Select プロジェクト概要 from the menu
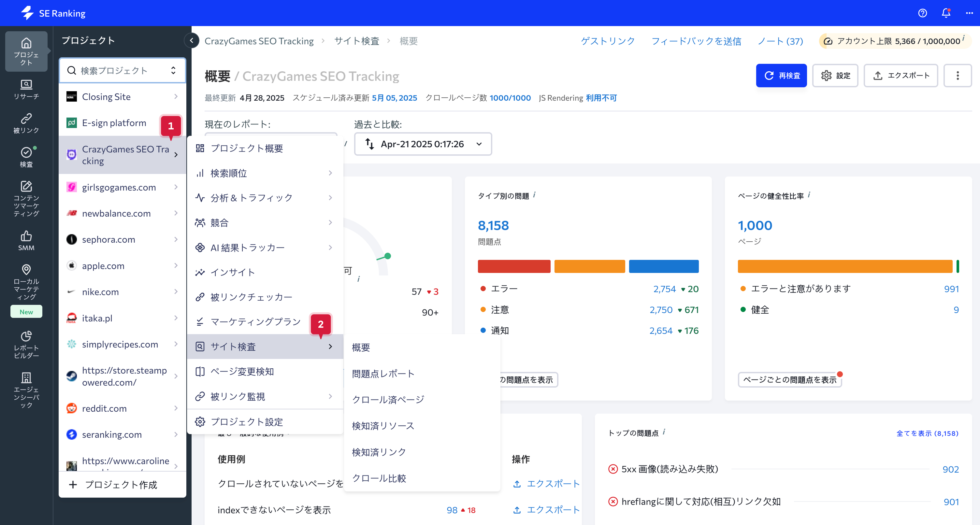Viewport: 980px width, 525px height. point(265,149)
